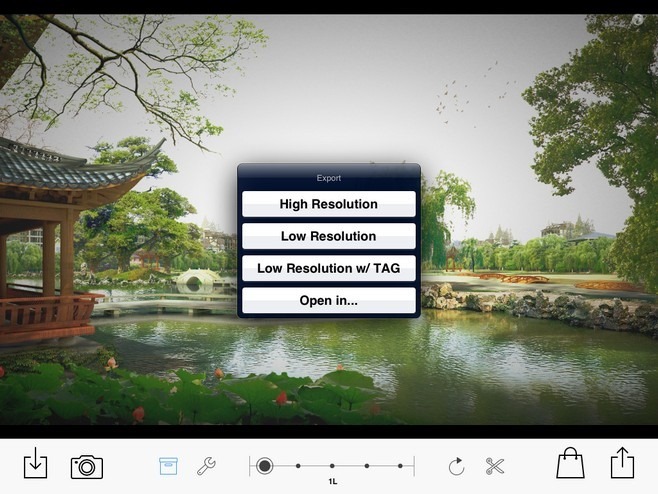Image resolution: width=658 pixels, height=494 pixels.
Task: Open the shopping bag store icon
Action: point(570,463)
